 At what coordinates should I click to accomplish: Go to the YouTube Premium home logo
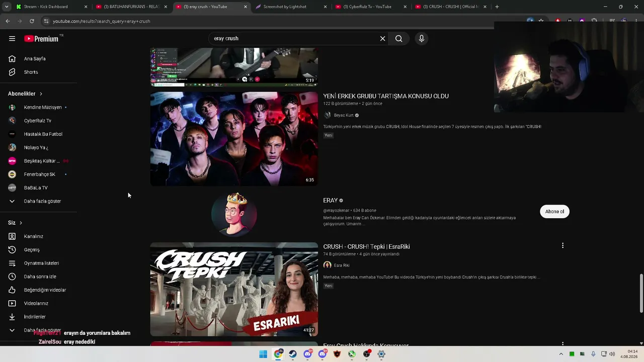click(41, 39)
